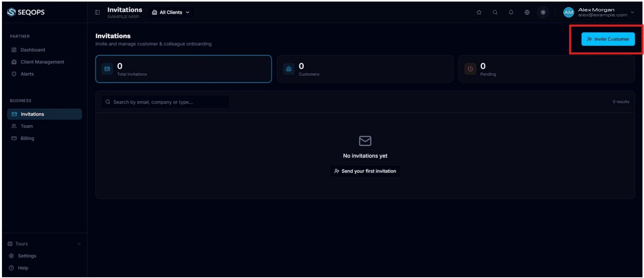Open search via magnifier icon in header

pos(495,13)
